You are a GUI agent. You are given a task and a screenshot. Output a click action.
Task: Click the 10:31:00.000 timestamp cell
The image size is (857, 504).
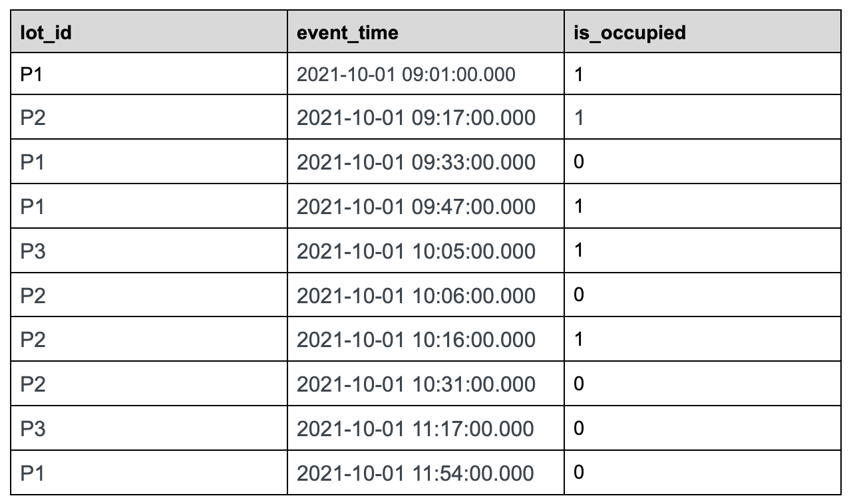point(416,384)
